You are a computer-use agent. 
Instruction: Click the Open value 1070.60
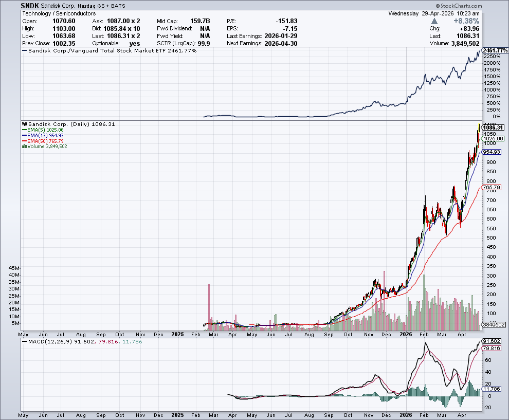(x=64, y=21)
